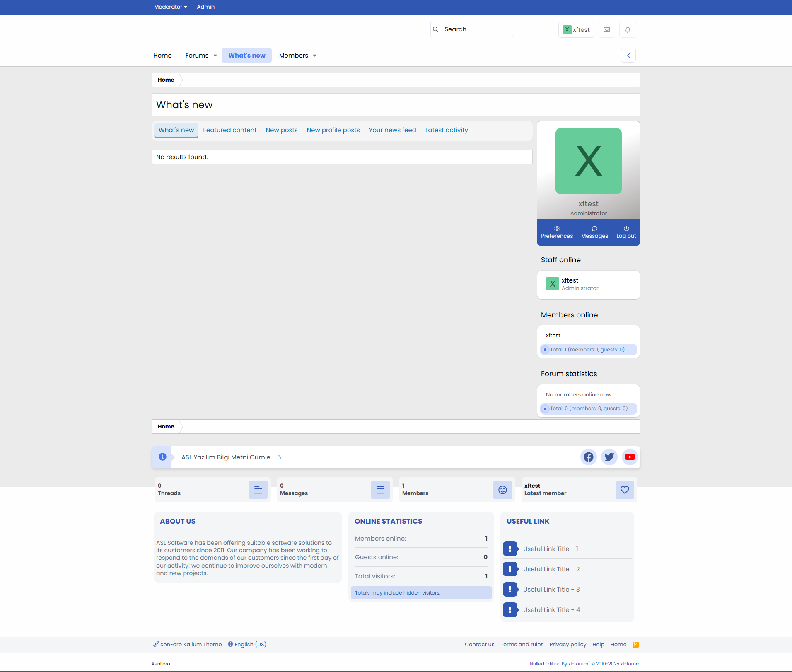
Task: Switch to the New posts tab
Action: click(x=282, y=130)
